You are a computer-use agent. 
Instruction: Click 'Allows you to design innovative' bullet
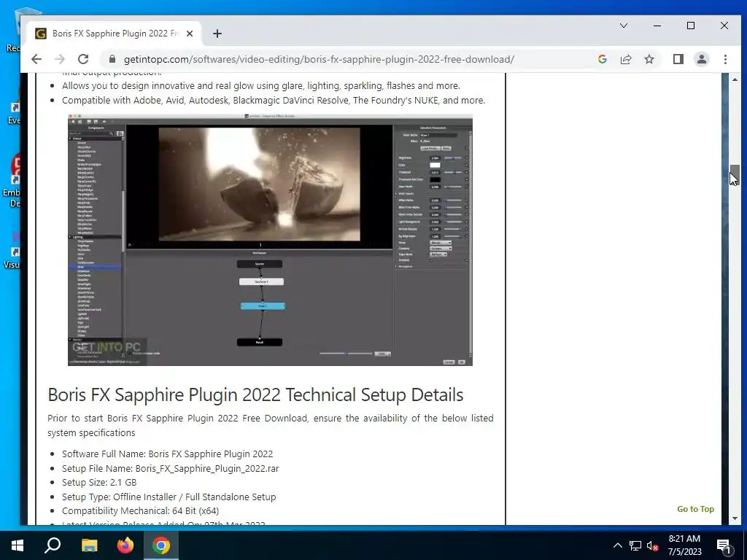click(x=260, y=86)
